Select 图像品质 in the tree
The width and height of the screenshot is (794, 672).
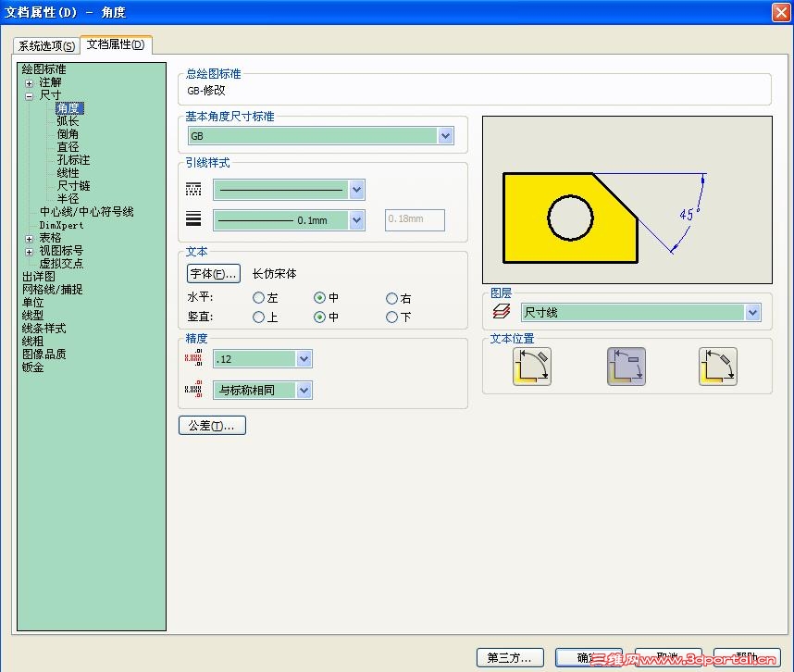point(43,354)
